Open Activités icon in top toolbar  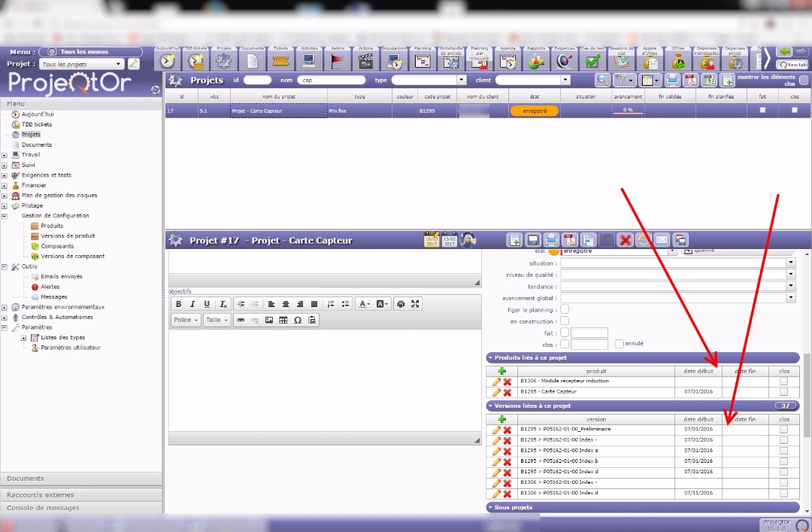309,61
